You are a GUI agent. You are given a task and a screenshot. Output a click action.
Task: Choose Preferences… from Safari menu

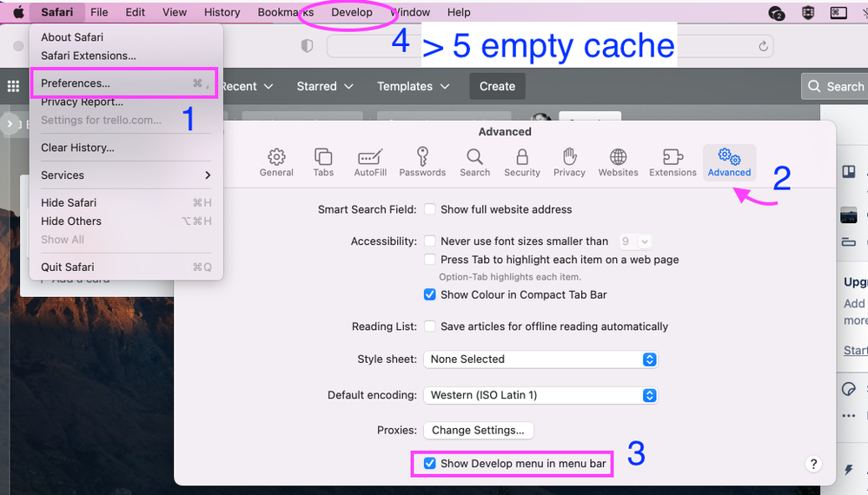(x=124, y=83)
